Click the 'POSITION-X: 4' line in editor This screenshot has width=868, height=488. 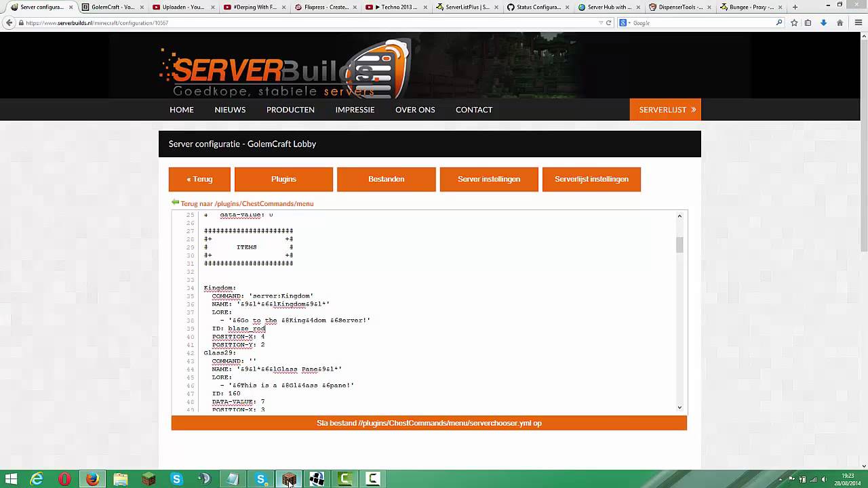238,337
